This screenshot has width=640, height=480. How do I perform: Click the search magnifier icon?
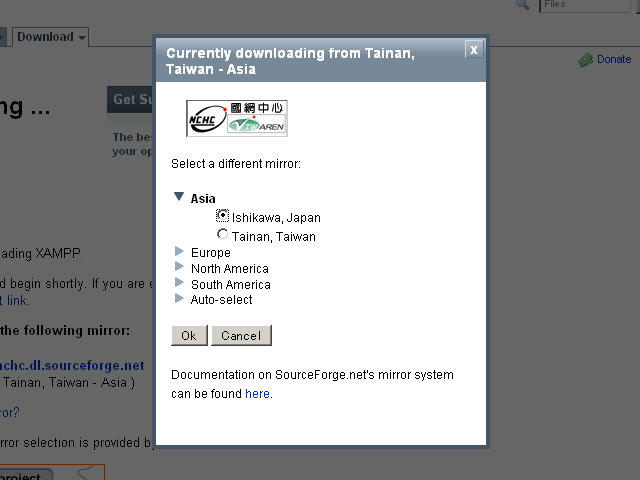pyautogui.click(x=522, y=4)
